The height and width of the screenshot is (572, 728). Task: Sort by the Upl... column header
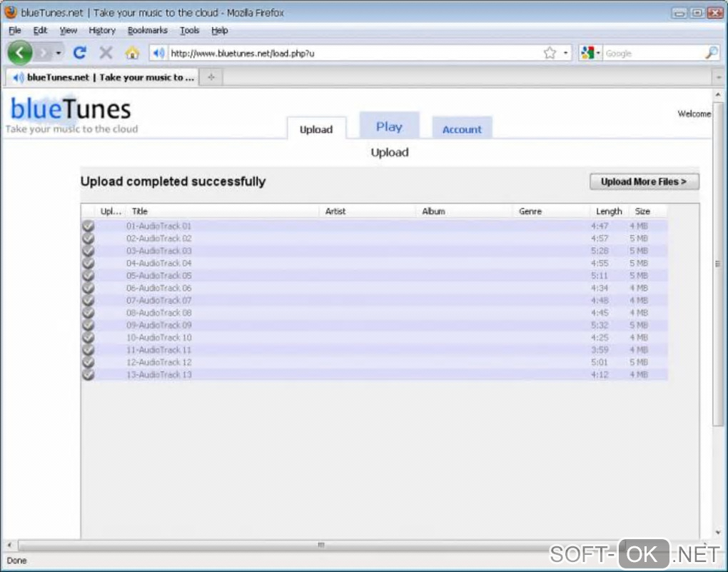(111, 211)
